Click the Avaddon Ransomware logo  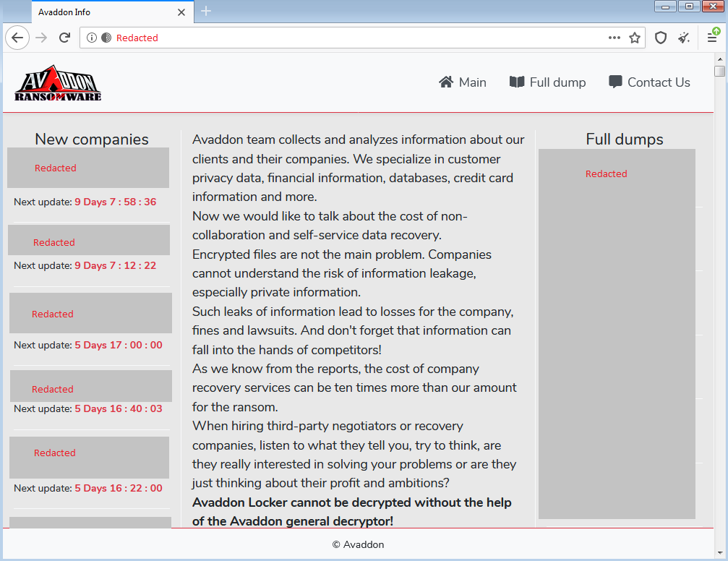[58, 83]
